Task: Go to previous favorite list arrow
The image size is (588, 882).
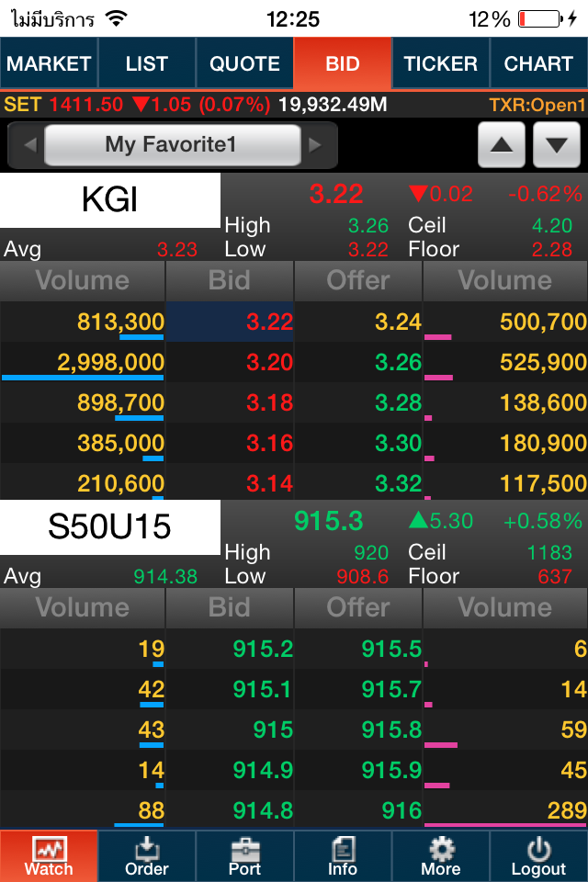Action: tap(29, 145)
